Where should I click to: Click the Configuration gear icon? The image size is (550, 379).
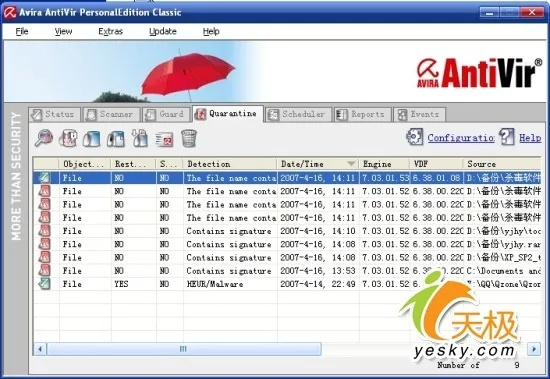click(415, 137)
